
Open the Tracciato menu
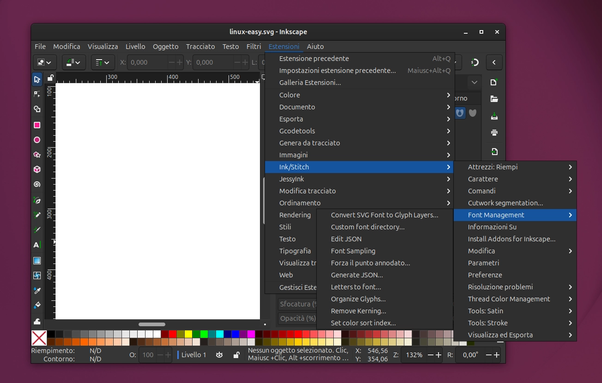pos(200,46)
